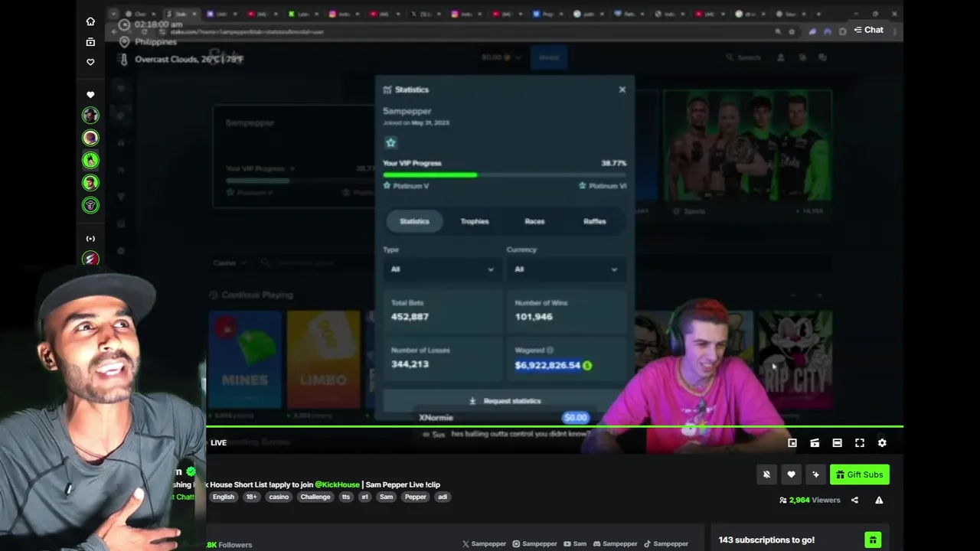Select the casino tag
This screenshot has width=980, height=551.
[x=279, y=497]
